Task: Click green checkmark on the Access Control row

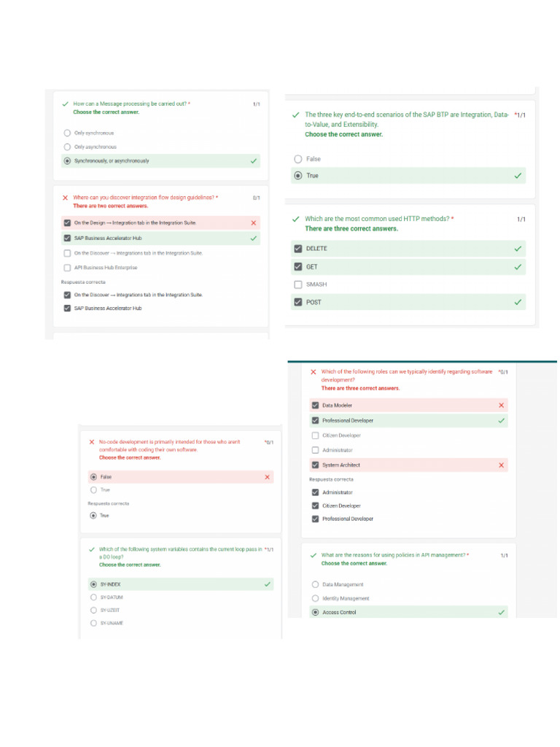Action: tap(501, 612)
